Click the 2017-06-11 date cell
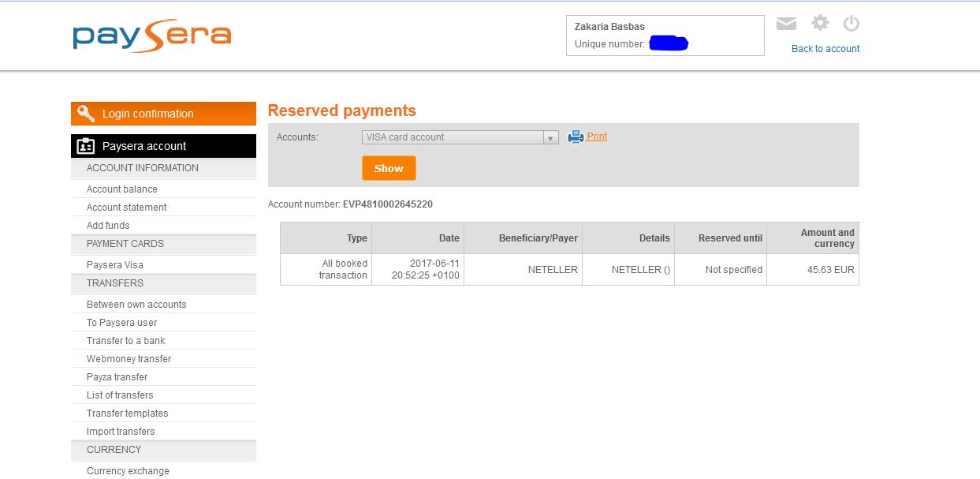 418,269
